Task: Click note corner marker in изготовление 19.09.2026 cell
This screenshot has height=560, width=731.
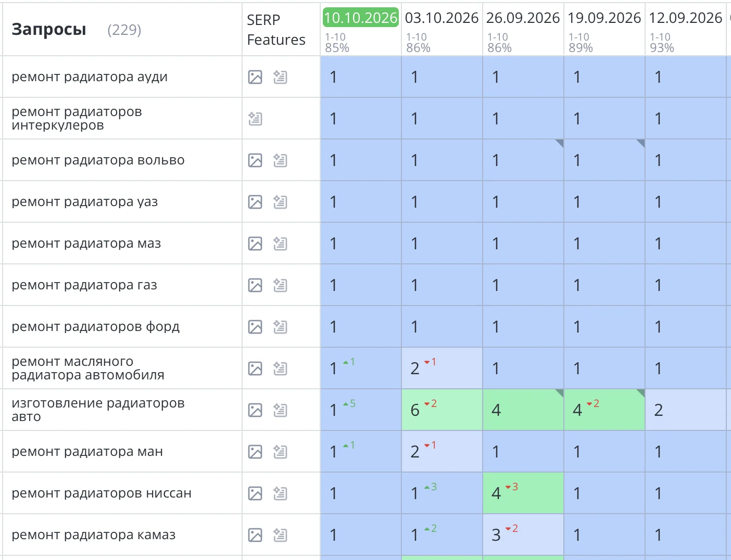Action: click(x=641, y=392)
